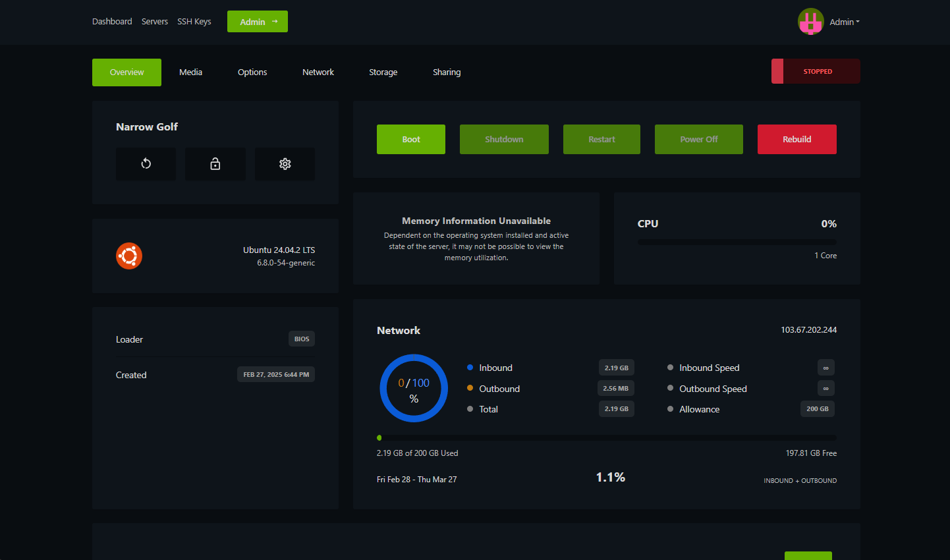Go to the Storage tab
Image resolution: width=950 pixels, height=560 pixels.
click(x=383, y=72)
